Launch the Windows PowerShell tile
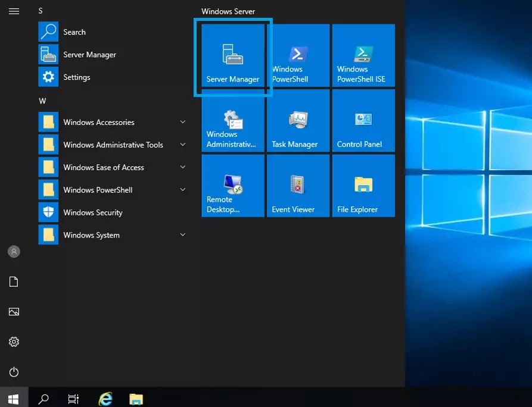The width and height of the screenshot is (532, 407). pos(298,55)
